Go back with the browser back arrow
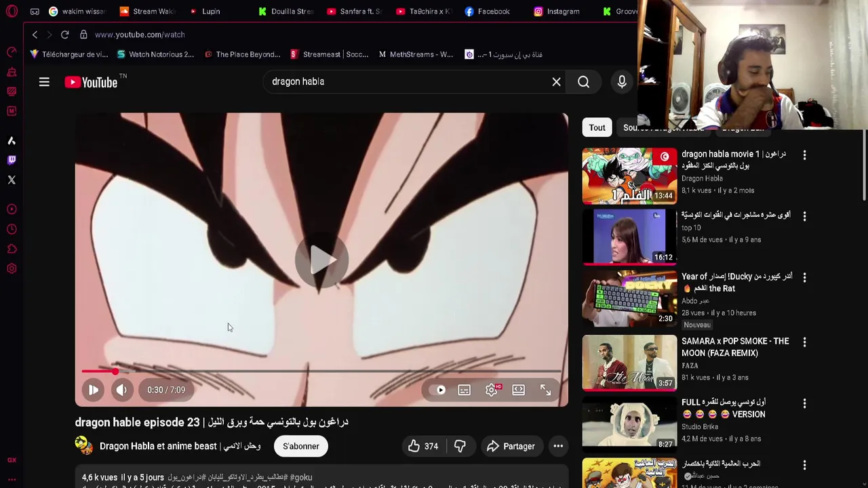 (35, 35)
